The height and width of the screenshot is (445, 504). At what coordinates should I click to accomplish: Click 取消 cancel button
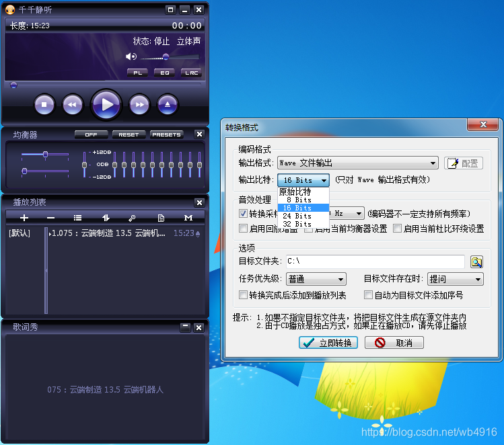click(x=394, y=343)
